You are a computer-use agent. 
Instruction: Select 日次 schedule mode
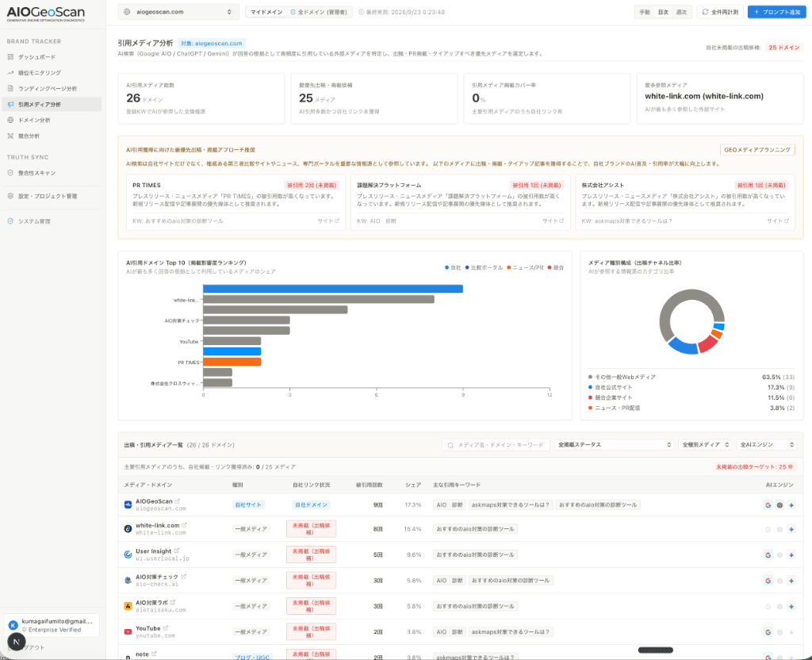click(663, 12)
